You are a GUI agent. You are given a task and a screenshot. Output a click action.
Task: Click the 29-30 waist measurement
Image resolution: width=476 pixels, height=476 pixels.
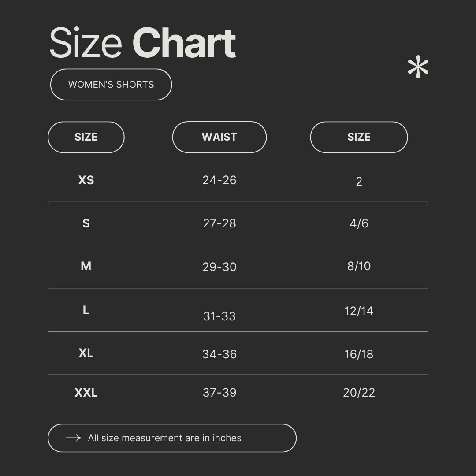tap(219, 267)
